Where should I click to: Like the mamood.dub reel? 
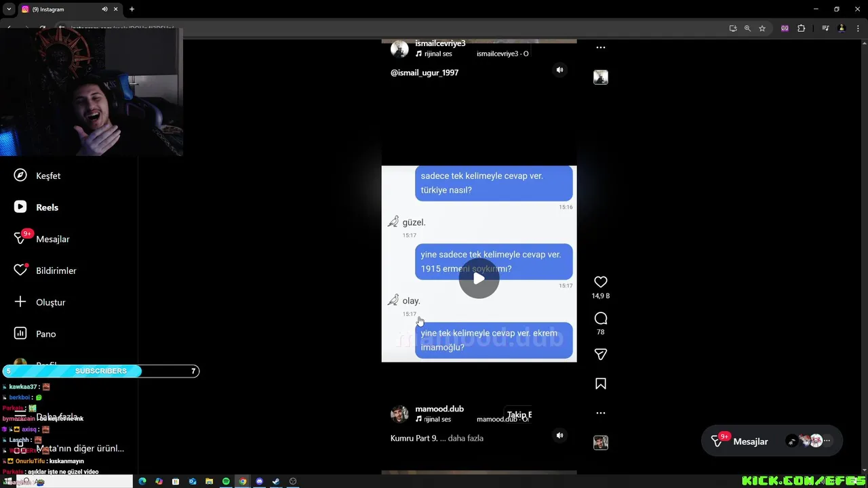tap(600, 282)
